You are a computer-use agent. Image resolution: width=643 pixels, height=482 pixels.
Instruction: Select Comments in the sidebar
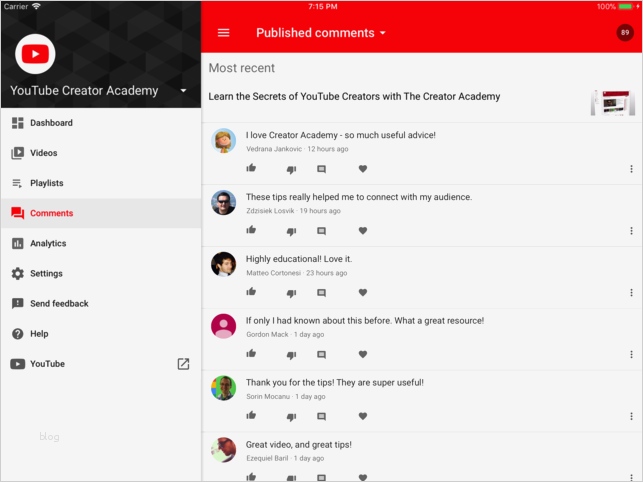(x=101, y=213)
